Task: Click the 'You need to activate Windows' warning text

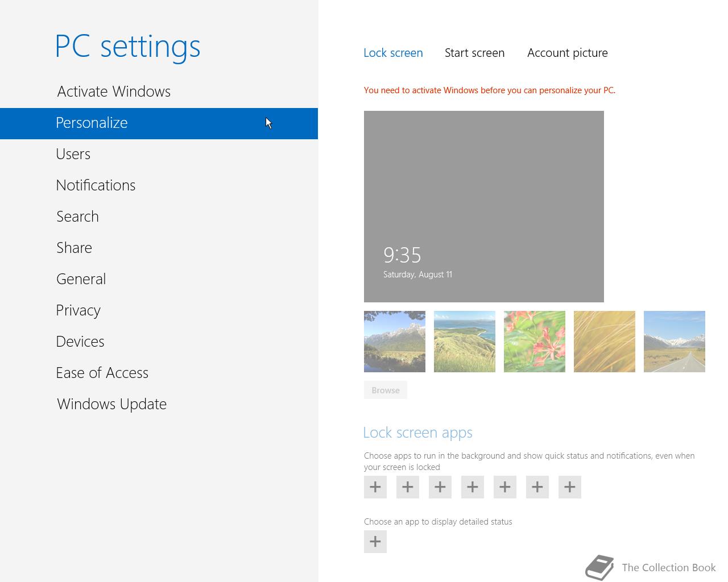Action: point(490,90)
